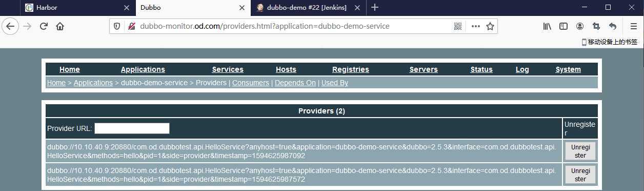Viewport: 644px width, 191px height.
Task: Click the provider URL ending in 1594625987572
Action: (x=301, y=175)
